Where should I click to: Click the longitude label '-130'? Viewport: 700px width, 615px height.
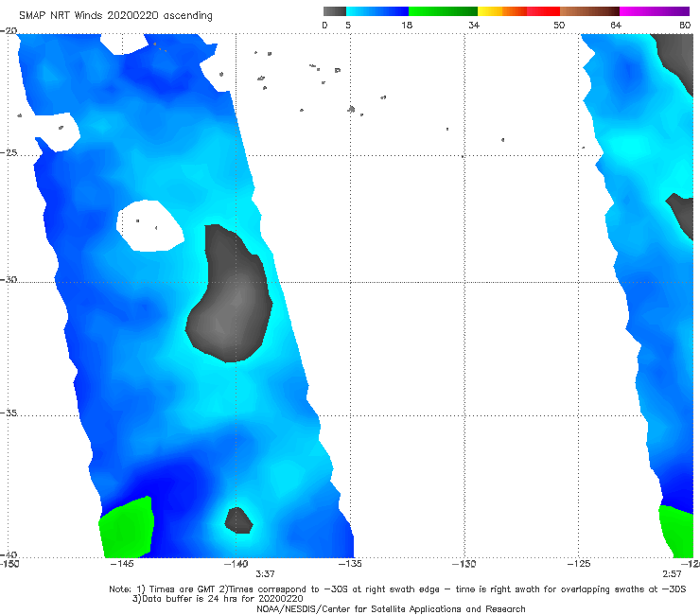pyautogui.click(x=464, y=564)
